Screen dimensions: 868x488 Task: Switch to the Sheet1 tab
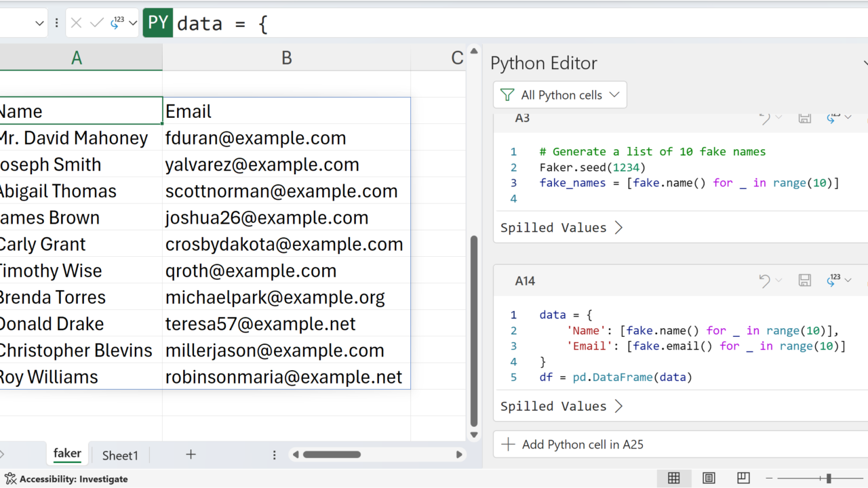coord(120,455)
